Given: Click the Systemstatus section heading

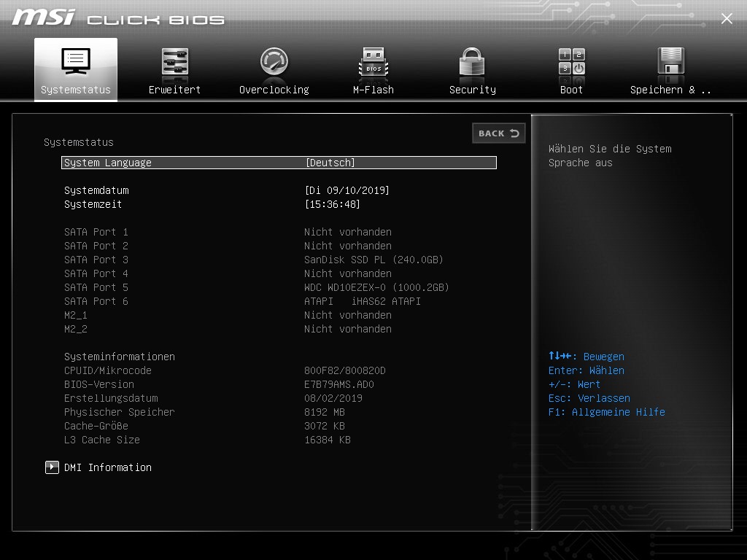Looking at the screenshot, I should coord(79,142).
